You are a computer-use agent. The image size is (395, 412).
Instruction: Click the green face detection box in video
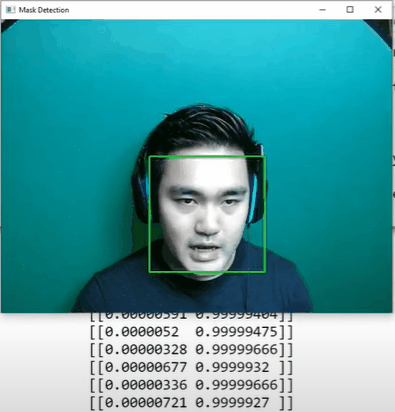tap(207, 214)
